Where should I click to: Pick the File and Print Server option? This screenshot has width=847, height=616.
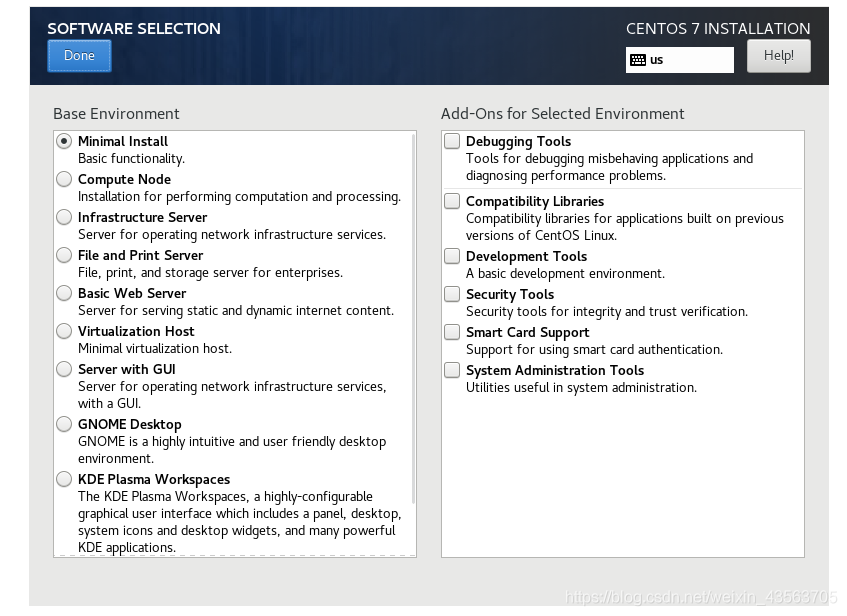64,255
